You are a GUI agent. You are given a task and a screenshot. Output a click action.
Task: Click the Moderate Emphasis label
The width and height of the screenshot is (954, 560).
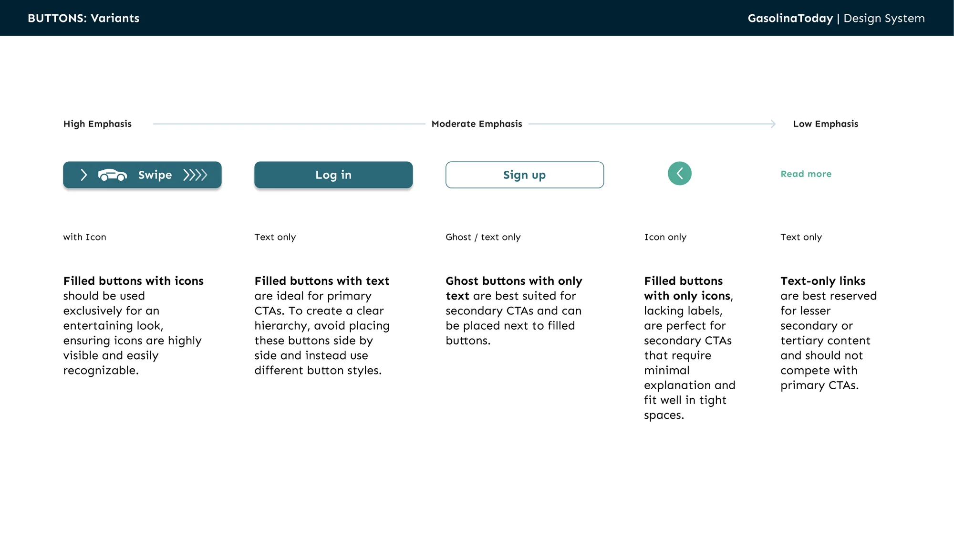(x=477, y=124)
